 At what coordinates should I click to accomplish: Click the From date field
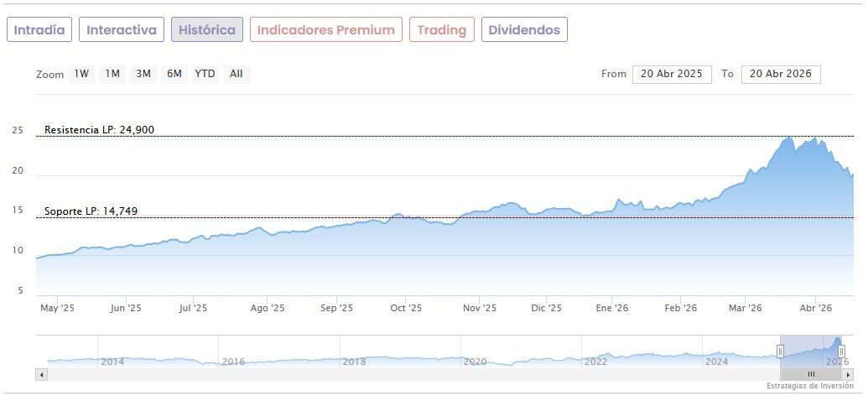(x=672, y=74)
